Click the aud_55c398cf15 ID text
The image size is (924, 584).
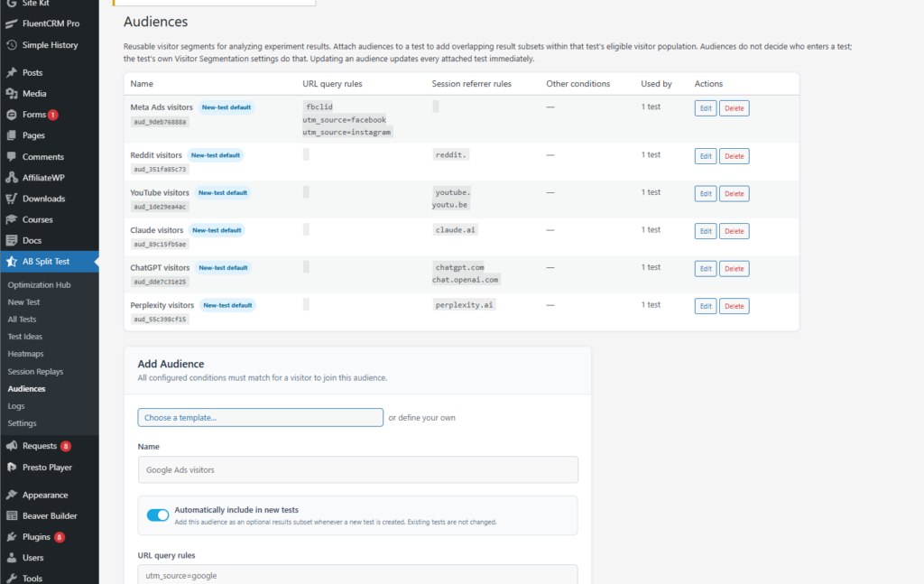point(160,320)
